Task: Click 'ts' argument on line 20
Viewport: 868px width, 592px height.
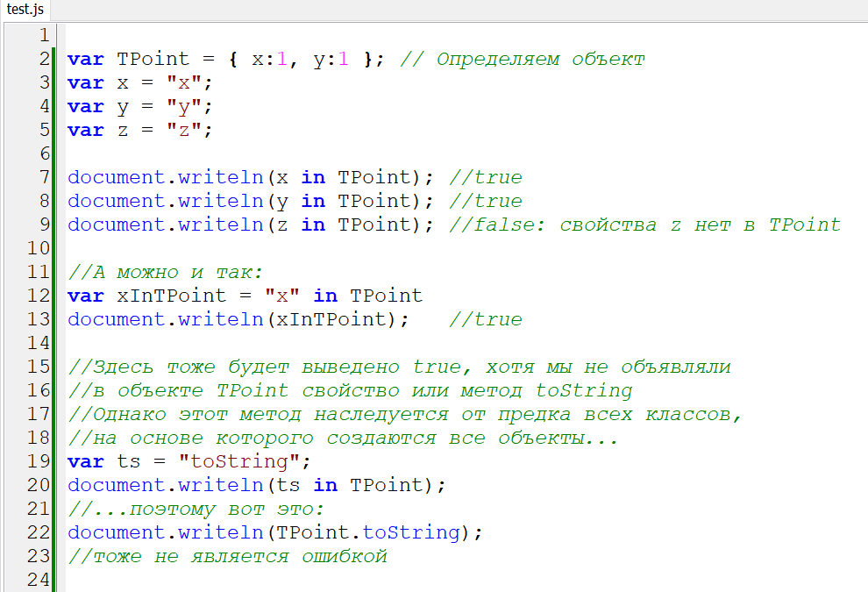Action: coord(288,485)
